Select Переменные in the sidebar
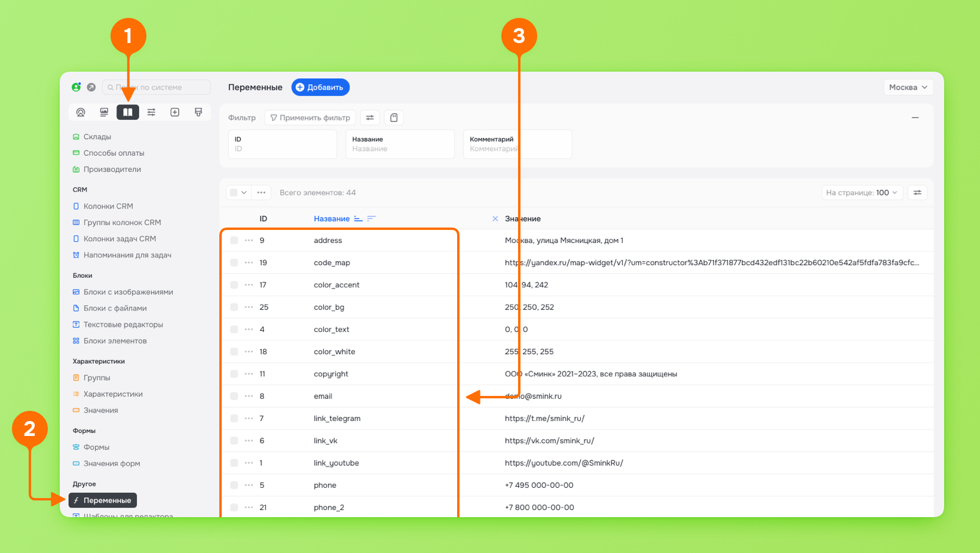Screen dimensions: 980x553 pos(103,500)
